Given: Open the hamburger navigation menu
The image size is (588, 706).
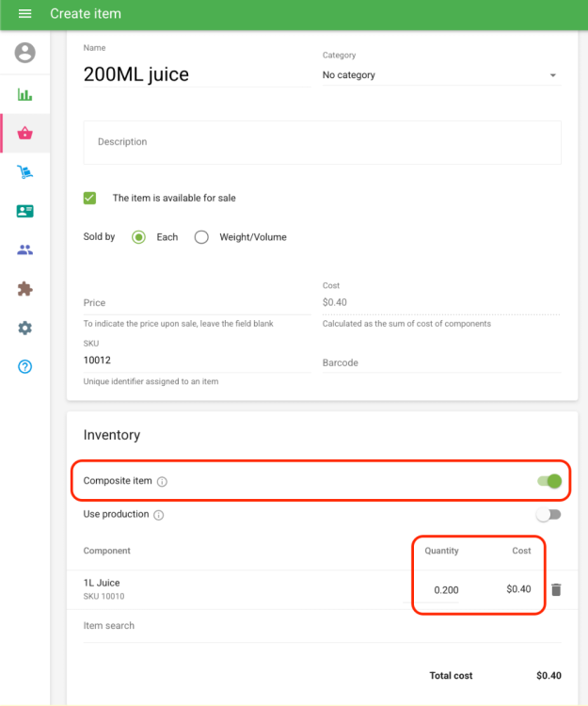Looking at the screenshot, I should (x=24, y=13).
